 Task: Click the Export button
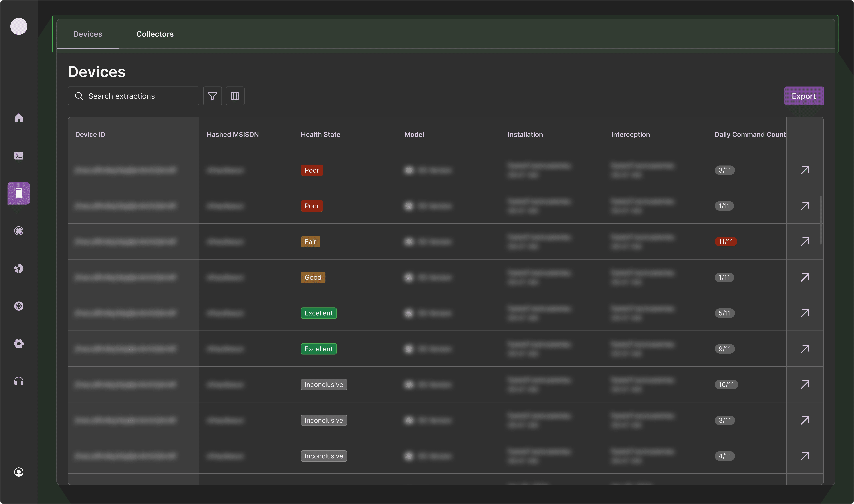click(x=804, y=96)
